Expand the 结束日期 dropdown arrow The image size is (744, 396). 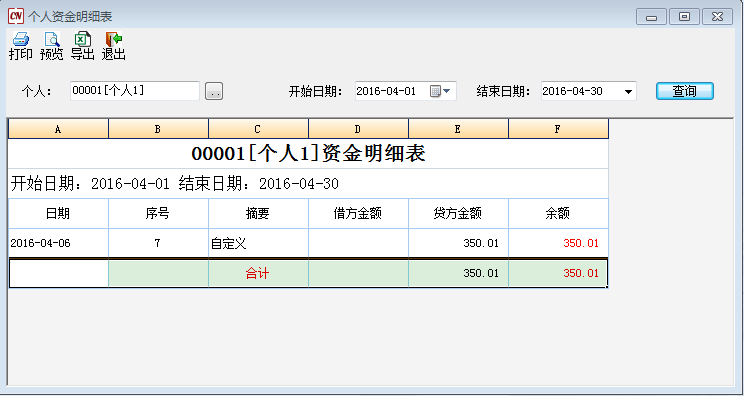(x=629, y=92)
